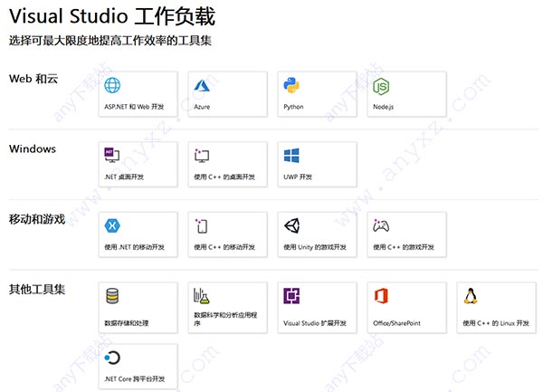Select the '使用 Unity 的游戏开发' label

point(315,247)
